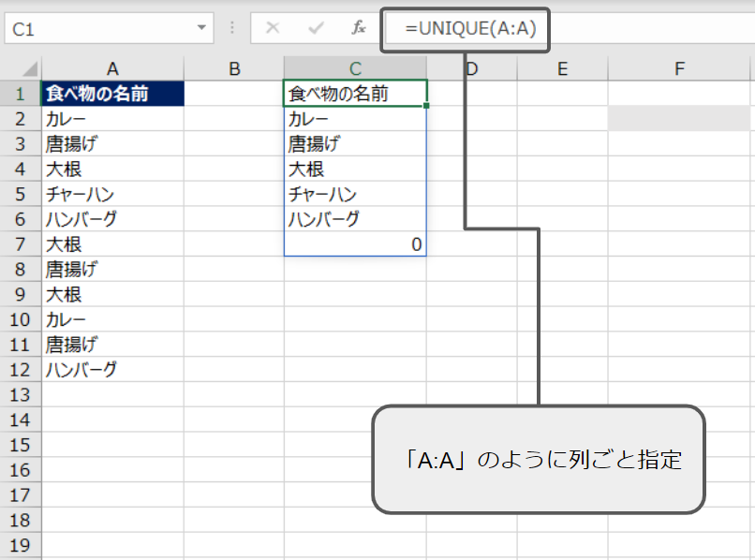Click cell A4 containing 大根
Viewport: 755px width, 560px height.
(x=112, y=169)
